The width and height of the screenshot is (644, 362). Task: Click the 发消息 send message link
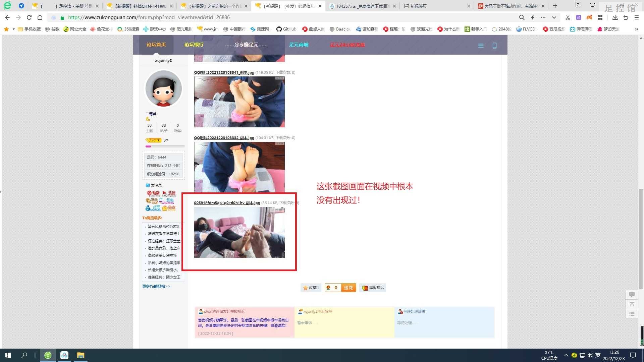click(x=154, y=185)
